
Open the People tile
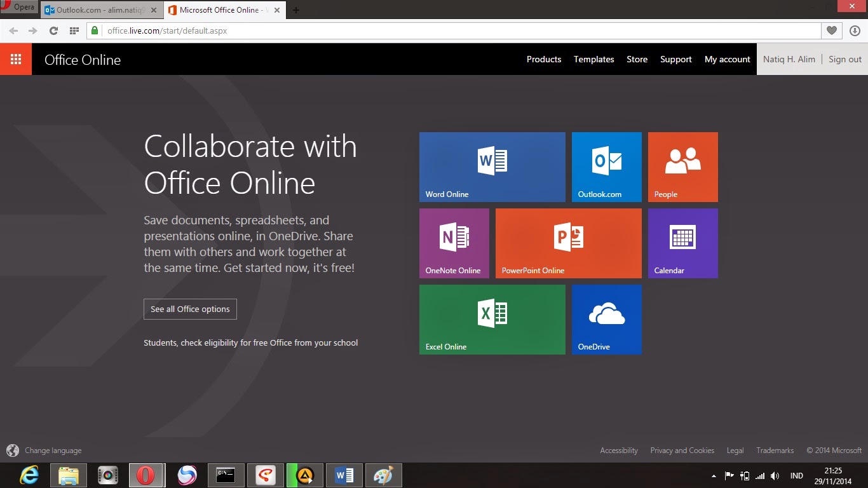coord(682,167)
